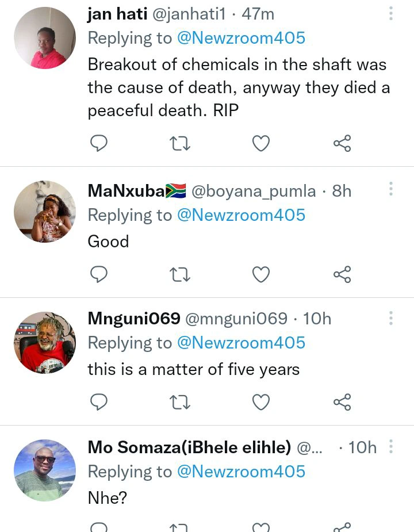Reply to MaNxuba's "Good" tweet
Image resolution: width=414 pixels, height=532 pixels.
99,275
